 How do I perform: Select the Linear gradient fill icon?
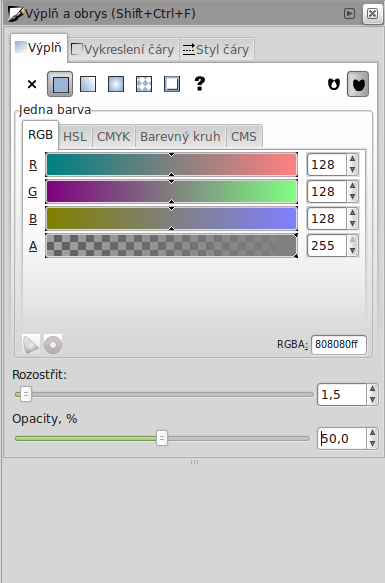tap(88, 84)
